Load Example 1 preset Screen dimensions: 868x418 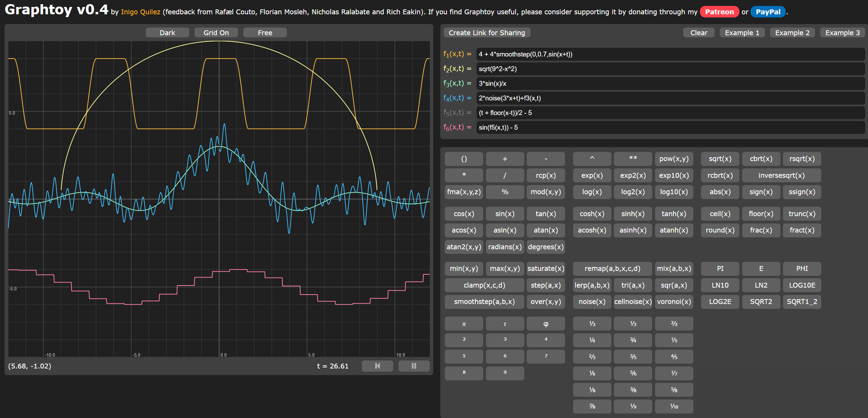click(x=742, y=33)
